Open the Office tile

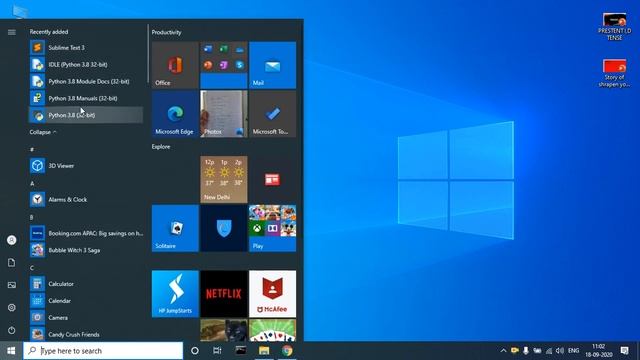pyautogui.click(x=175, y=65)
